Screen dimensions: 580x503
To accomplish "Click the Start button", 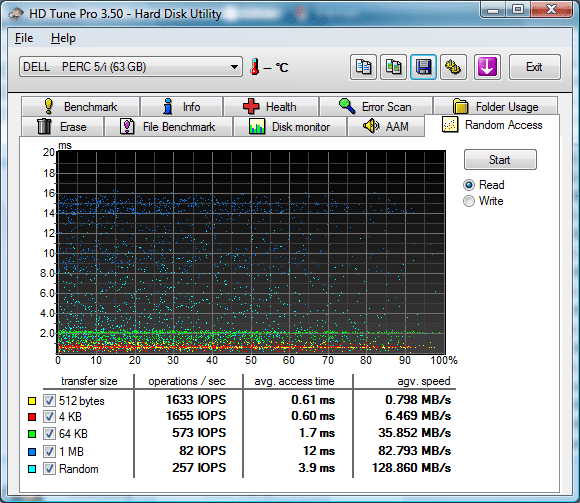I will tap(500, 160).
